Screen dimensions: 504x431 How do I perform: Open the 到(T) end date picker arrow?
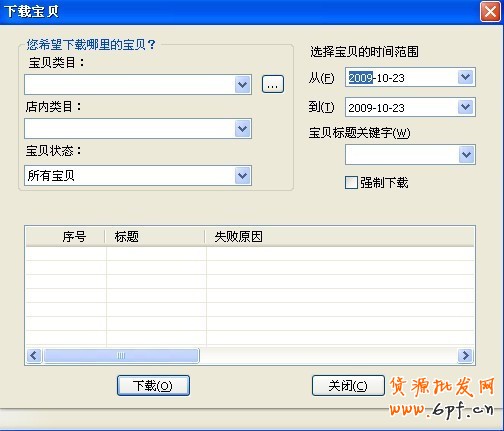coord(466,107)
